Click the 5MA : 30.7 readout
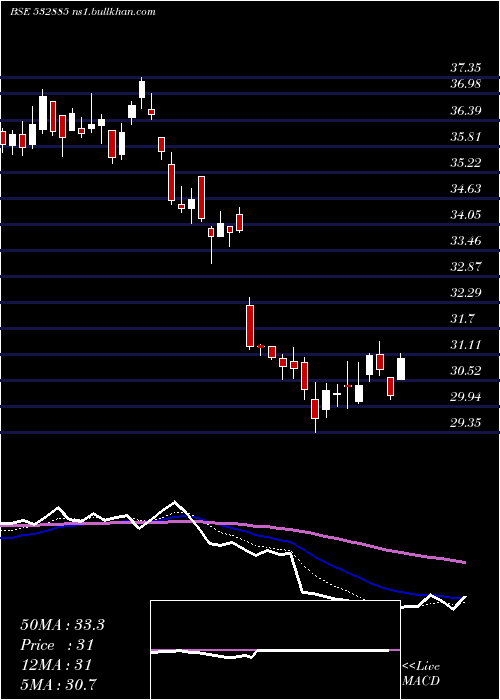This screenshot has height=700, width=500. click(59, 684)
